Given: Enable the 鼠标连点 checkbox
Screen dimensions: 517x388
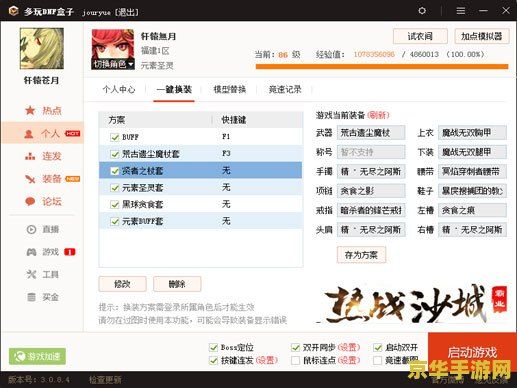Looking at the screenshot, I should click(x=295, y=360).
